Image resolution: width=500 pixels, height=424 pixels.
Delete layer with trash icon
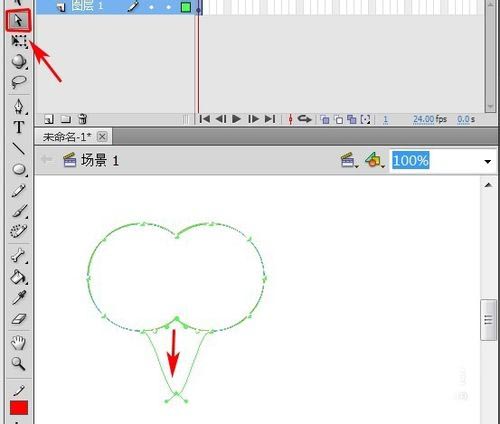(82, 119)
